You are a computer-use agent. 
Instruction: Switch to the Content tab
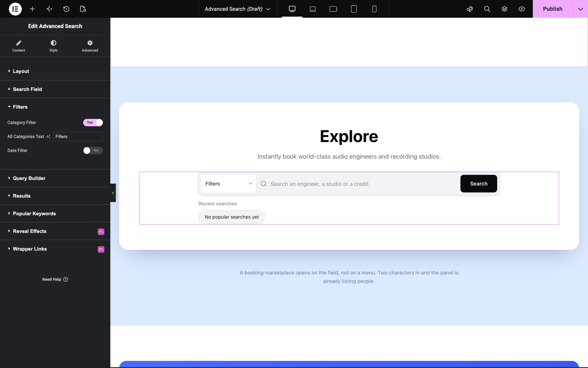pos(19,46)
